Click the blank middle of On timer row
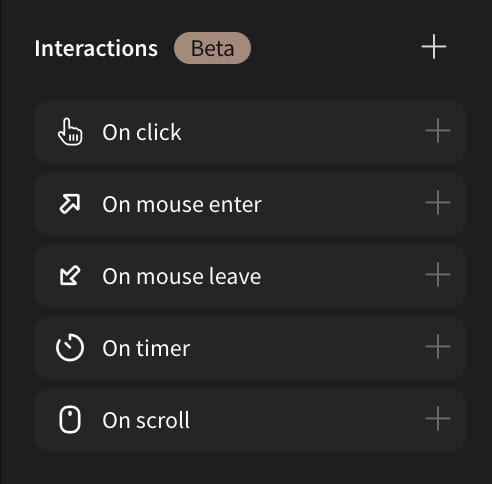Image resolution: width=492 pixels, height=484 pixels. pos(307,348)
